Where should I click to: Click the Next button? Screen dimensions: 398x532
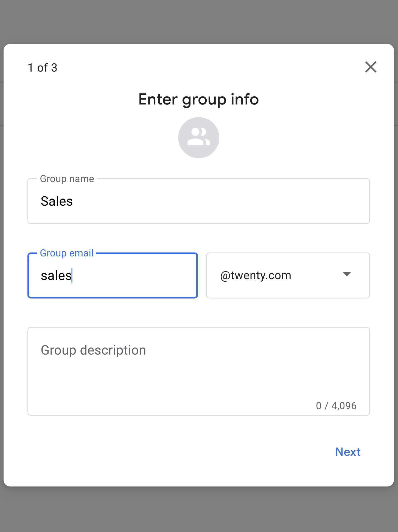348,452
